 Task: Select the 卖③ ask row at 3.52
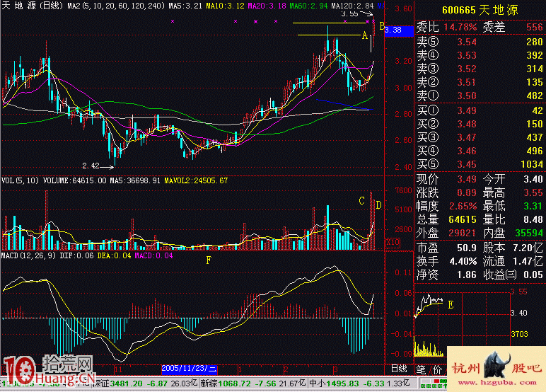[x=480, y=69]
